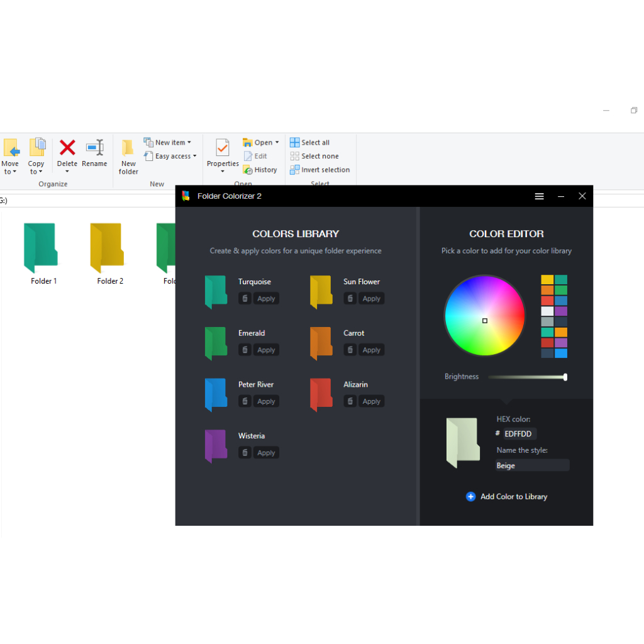
Task: Select the white palette swatch
Action: (x=547, y=311)
